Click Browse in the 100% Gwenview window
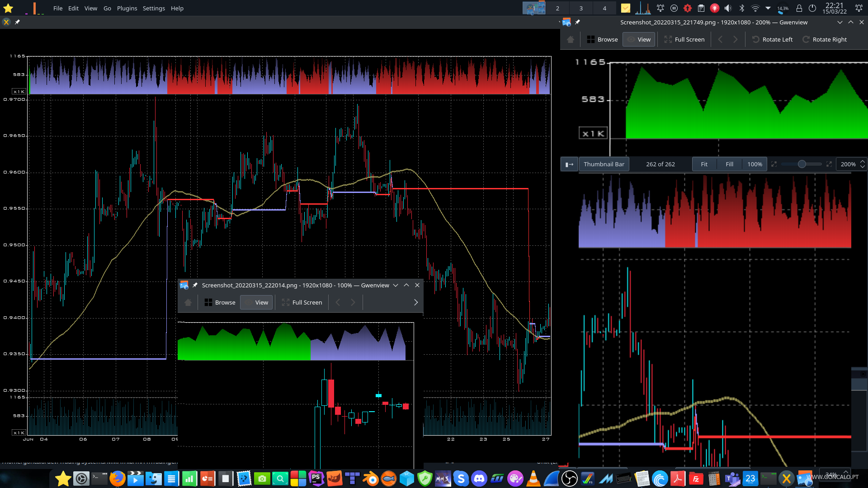The image size is (868, 488). click(x=220, y=302)
